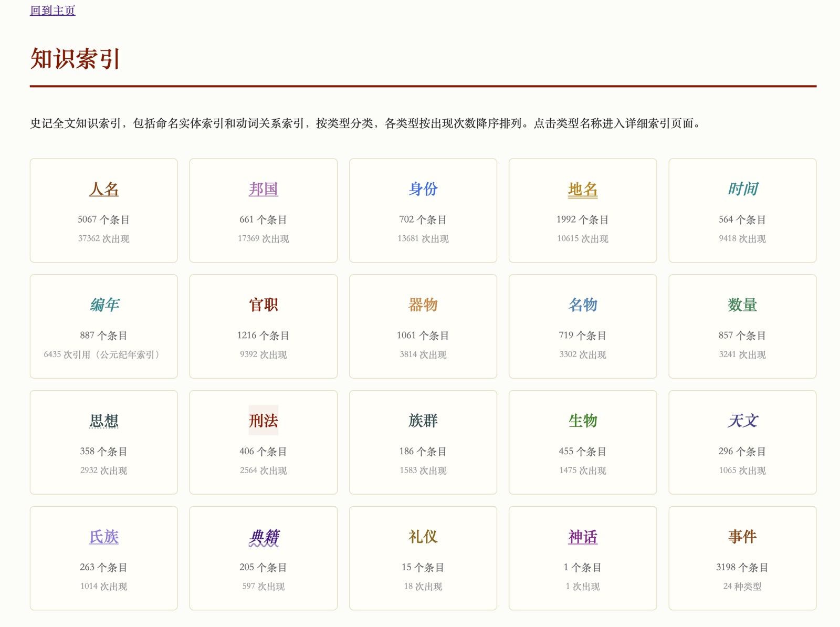This screenshot has width=840, height=627.
Task: Click the '1065 次出现' count text
Action: point(742,471)
